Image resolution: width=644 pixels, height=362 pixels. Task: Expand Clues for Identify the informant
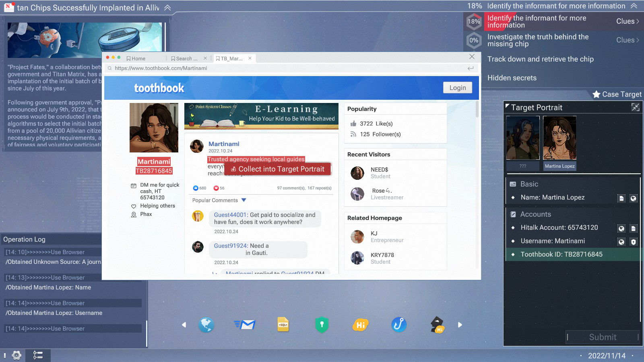pos(627,21)
